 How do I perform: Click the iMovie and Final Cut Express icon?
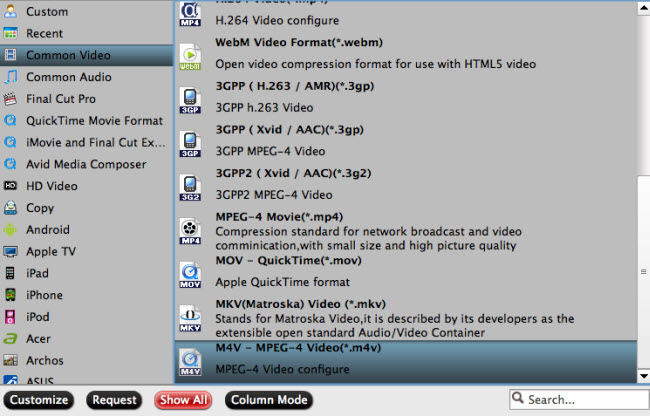click(10, 142)
